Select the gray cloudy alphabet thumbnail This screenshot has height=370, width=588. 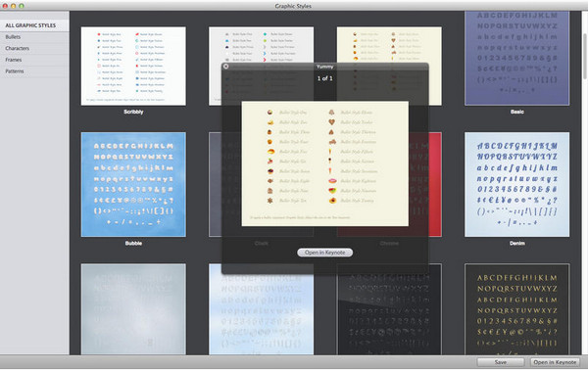133,309
